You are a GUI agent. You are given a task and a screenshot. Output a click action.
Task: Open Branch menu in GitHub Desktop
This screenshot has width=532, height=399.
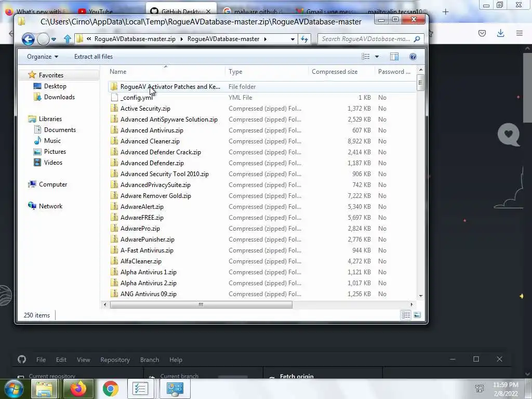point(149,360)
